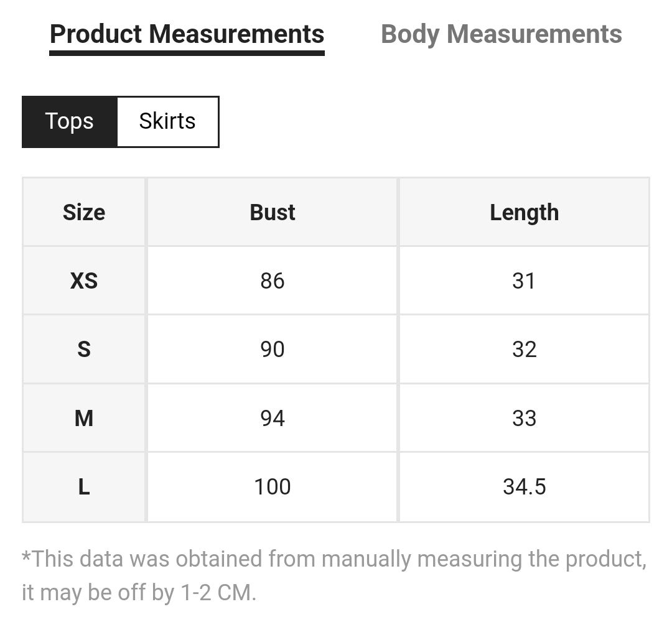Select the Product Measurements tab
This screenshot has height=622, width=672.
(187, 34)
